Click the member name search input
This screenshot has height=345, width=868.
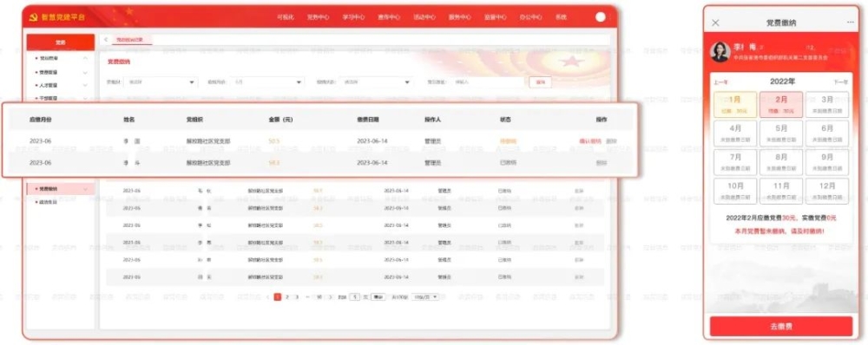tap(488, 81)
